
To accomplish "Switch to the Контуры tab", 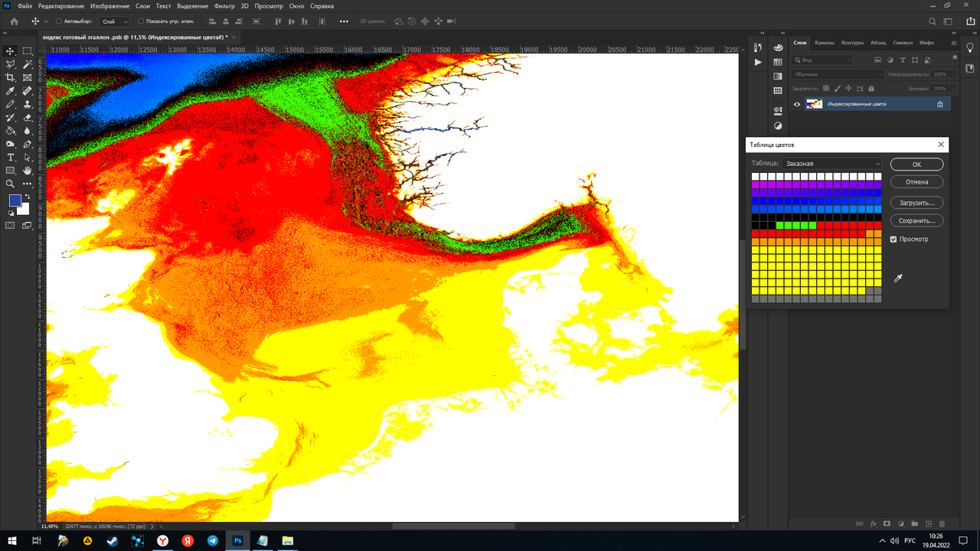I will coord(852,43).
